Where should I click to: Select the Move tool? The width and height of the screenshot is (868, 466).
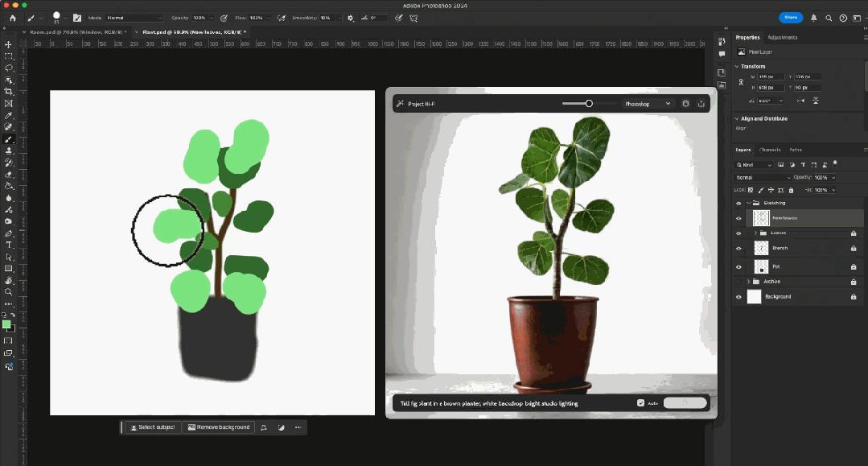[x=8, y=44]
